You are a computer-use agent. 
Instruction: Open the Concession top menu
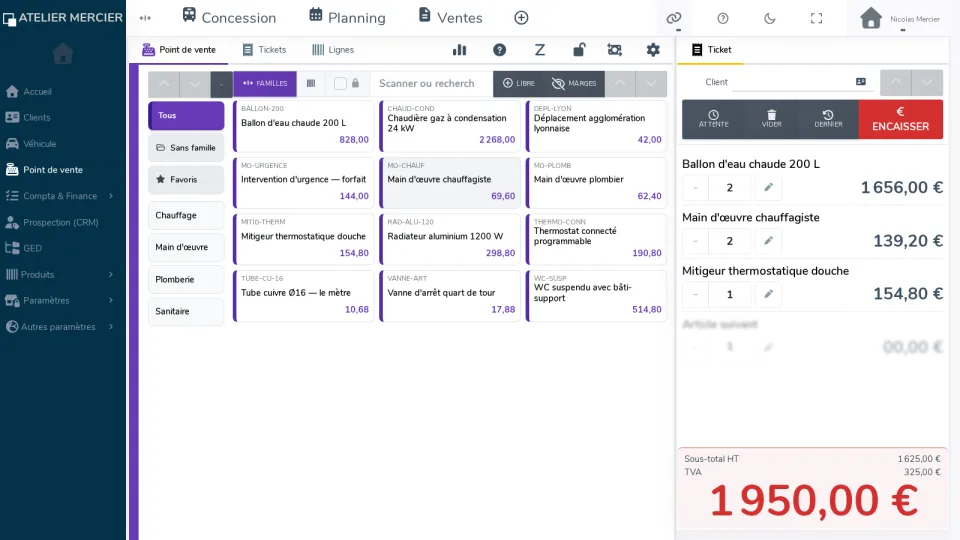click(x=230, y=18)
